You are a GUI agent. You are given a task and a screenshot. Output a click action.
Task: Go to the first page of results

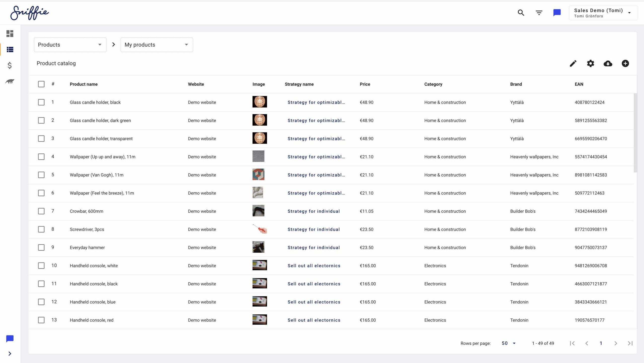point(572,343)
